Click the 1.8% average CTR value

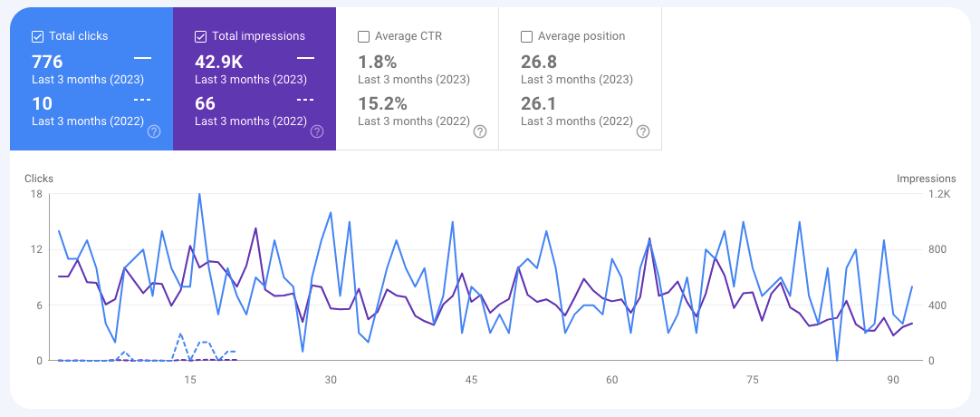378,62
